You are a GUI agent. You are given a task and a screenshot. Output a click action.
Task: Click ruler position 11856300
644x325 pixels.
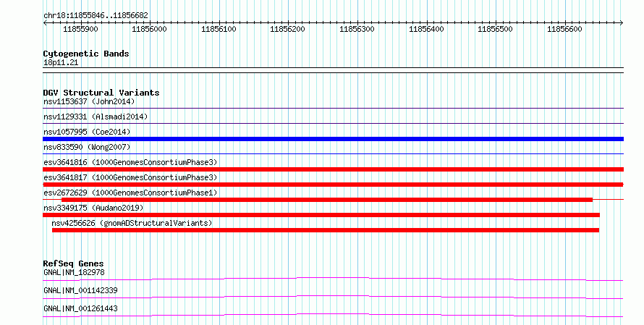coord(357,30)
